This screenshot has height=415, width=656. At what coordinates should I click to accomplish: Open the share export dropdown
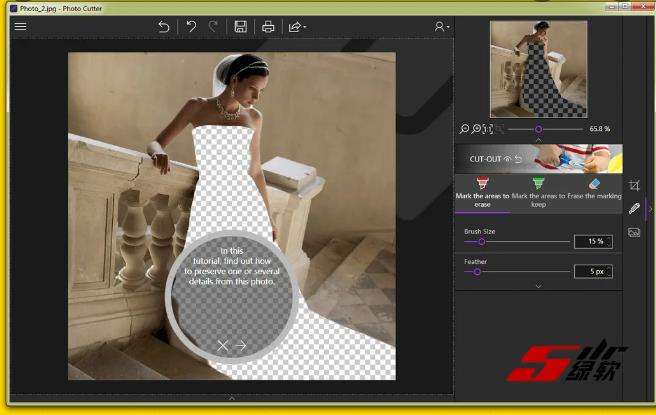(297, 27)
